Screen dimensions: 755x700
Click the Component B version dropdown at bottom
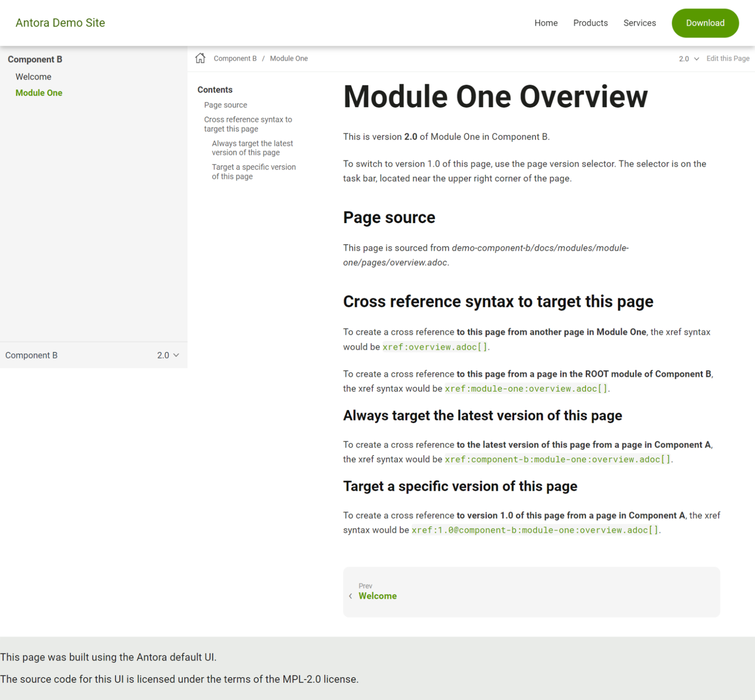point(168,355)
